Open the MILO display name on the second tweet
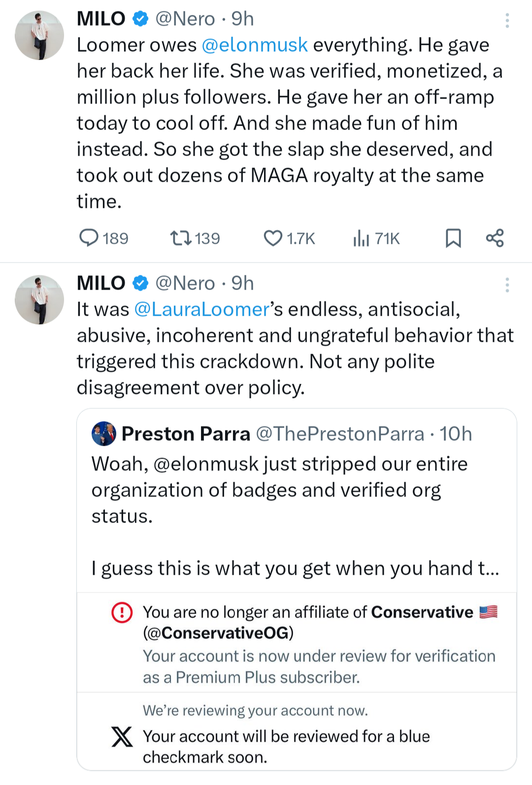532x785 pixels. click(x=101, y=284)
